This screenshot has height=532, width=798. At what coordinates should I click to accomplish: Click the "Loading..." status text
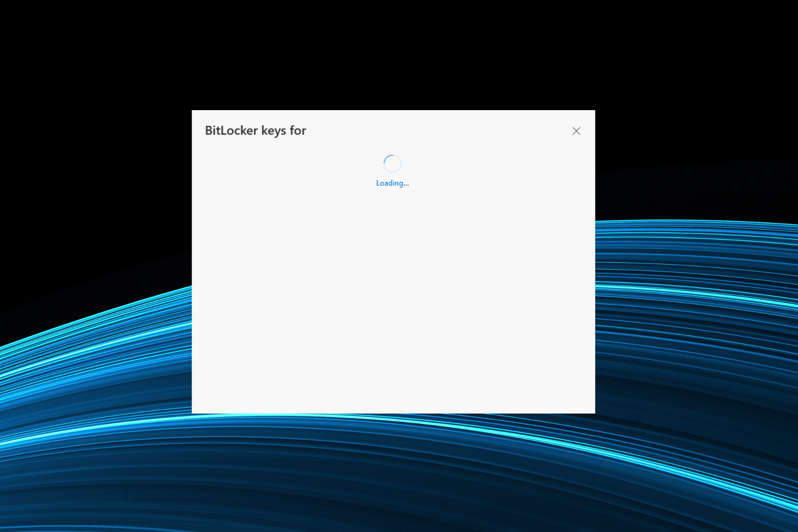coord(392,183)
